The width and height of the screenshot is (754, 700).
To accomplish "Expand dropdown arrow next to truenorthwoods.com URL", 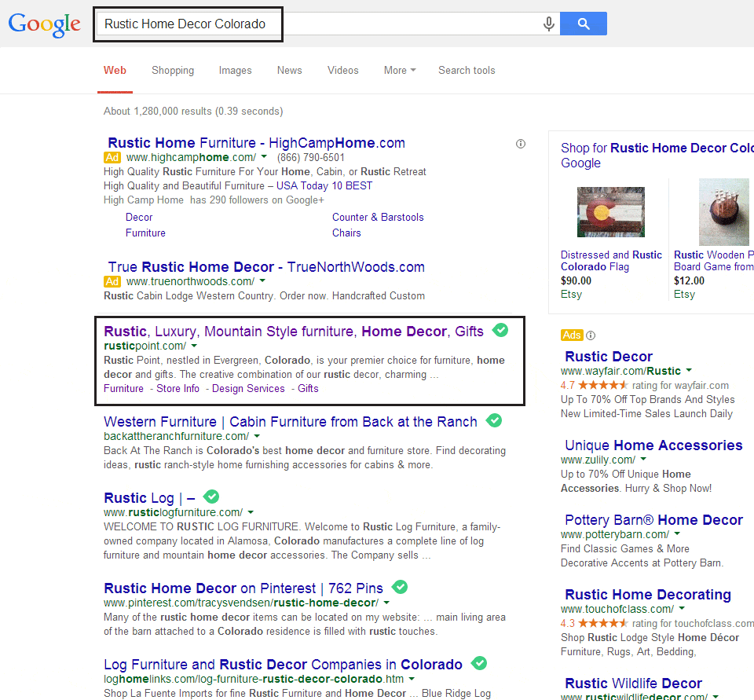I will (262, 281).
